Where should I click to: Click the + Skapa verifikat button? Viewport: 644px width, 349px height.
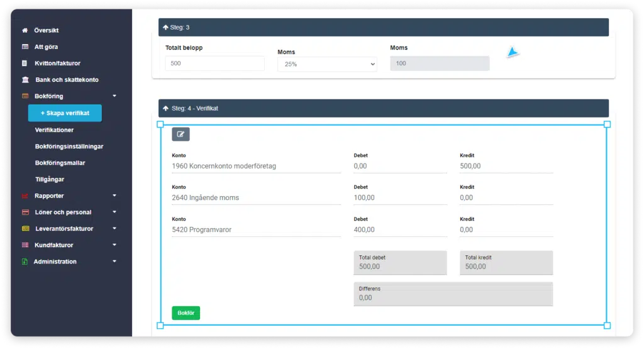pos(65,113)
